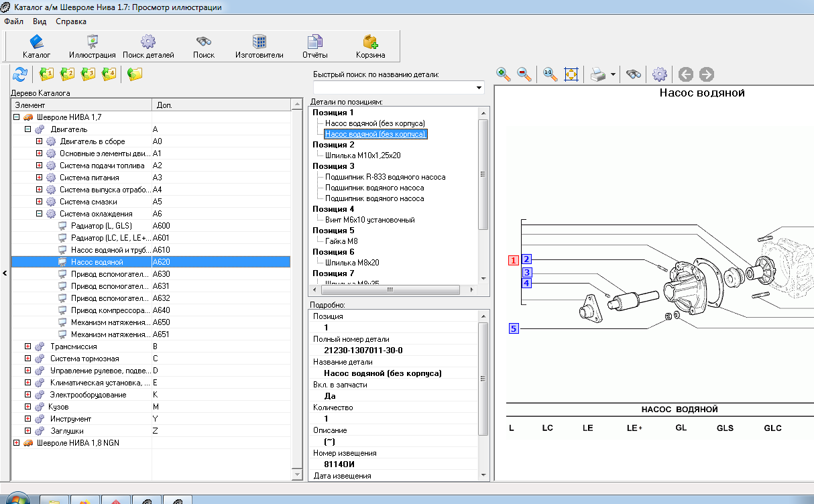Select the A610 Насос водяной и труб... item
The width and height of the screenshot is (814, 504).
pos(111,250)
